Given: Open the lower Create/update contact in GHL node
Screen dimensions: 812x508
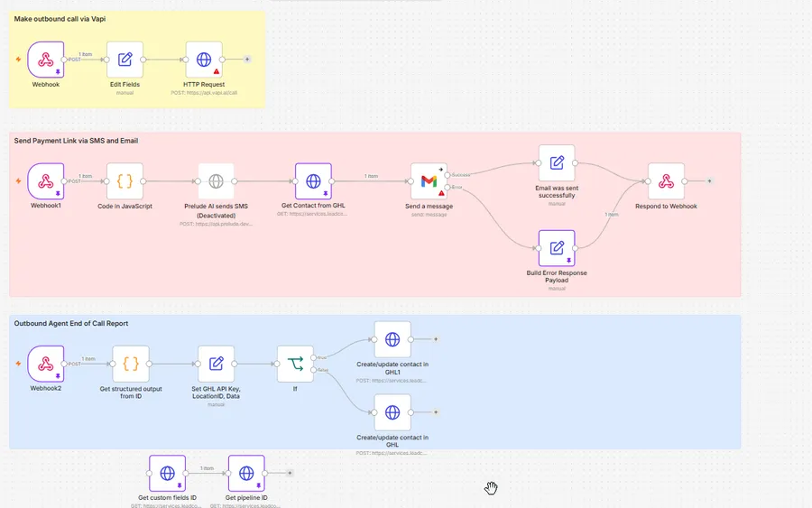Looking at the screenshot, I should (392, 412).
